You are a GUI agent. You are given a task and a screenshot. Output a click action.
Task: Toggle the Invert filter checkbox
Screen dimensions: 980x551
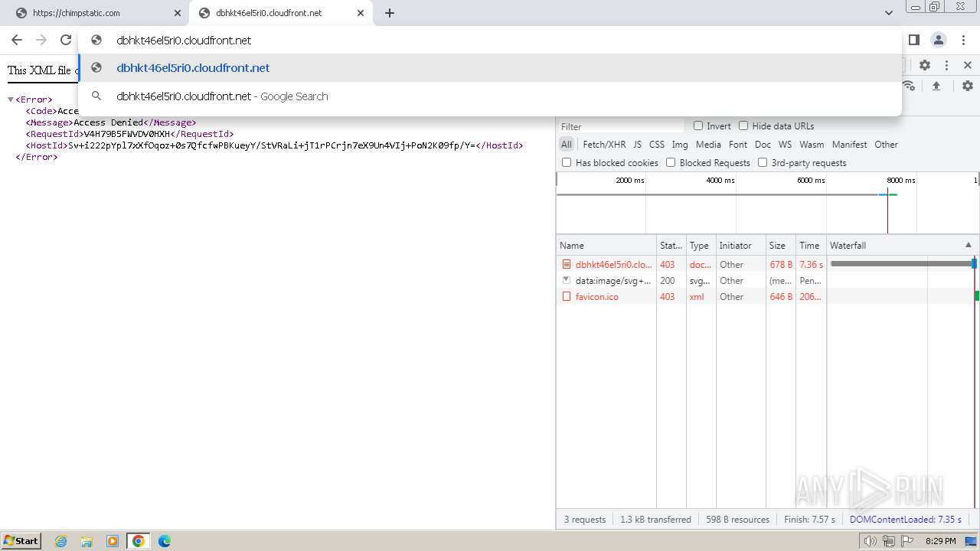coord(698,126)
